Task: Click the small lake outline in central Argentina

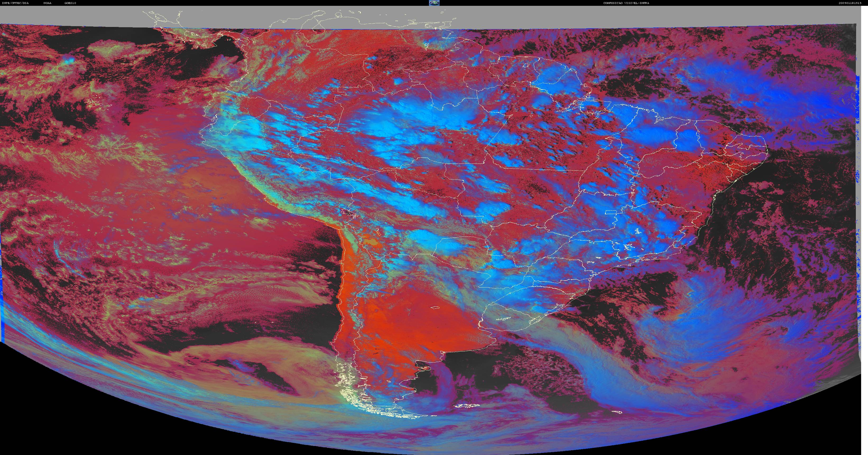Action: [436, 307]
